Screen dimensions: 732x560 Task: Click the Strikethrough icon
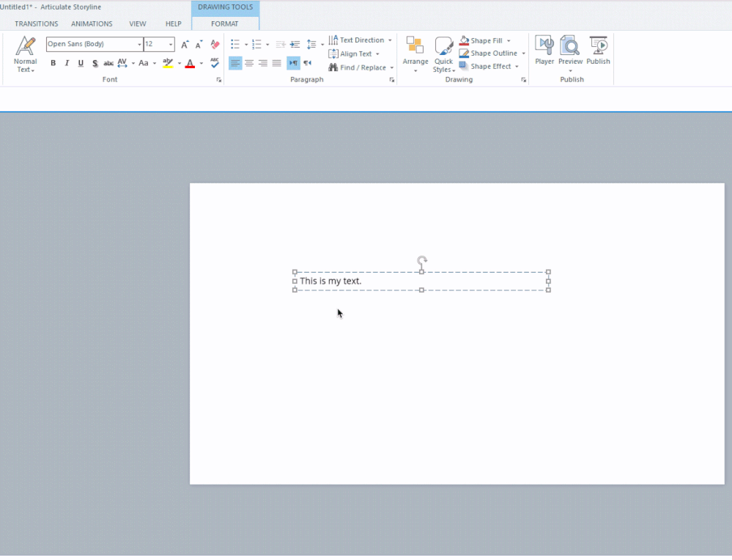(x=108, y=64)
